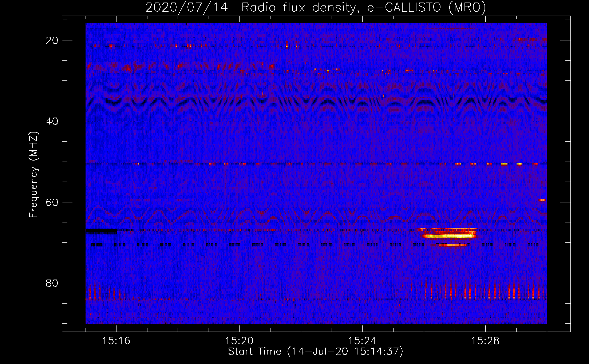The image size is (589, 364).
Task: Click the 'Frequency (MHZ)' y-axis label
Action: click(33, 175)
